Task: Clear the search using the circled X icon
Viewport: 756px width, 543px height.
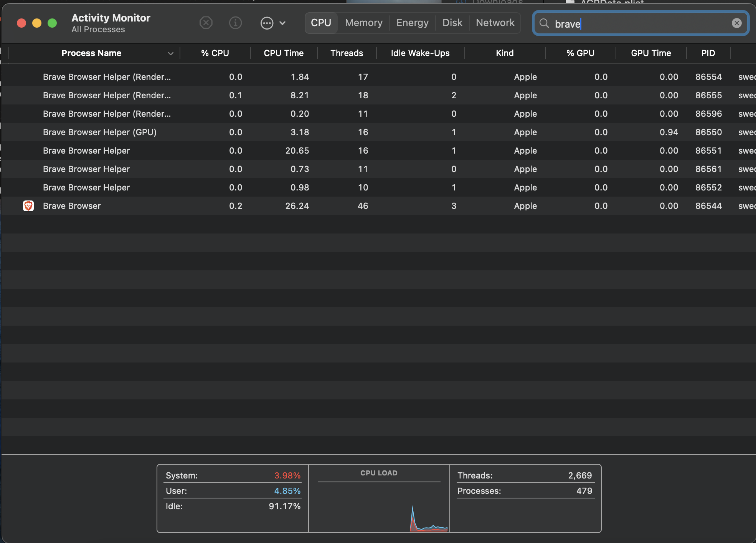Action: [736, 23]
